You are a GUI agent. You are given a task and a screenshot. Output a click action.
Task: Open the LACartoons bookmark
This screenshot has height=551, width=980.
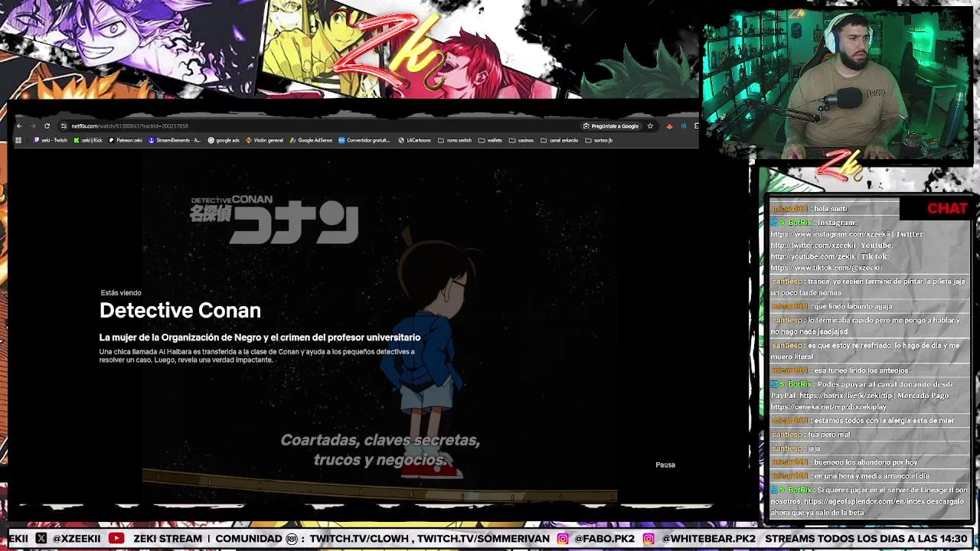click(x=414, y=140)
